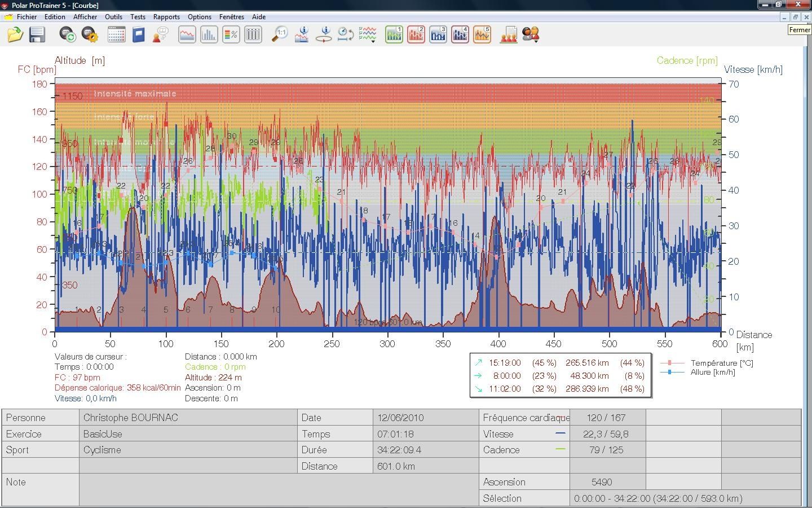The height and width of the screenshot is (508, 812).
Task: Click the Allure [km/h] legend entry
Action: (x=698, y=372)
